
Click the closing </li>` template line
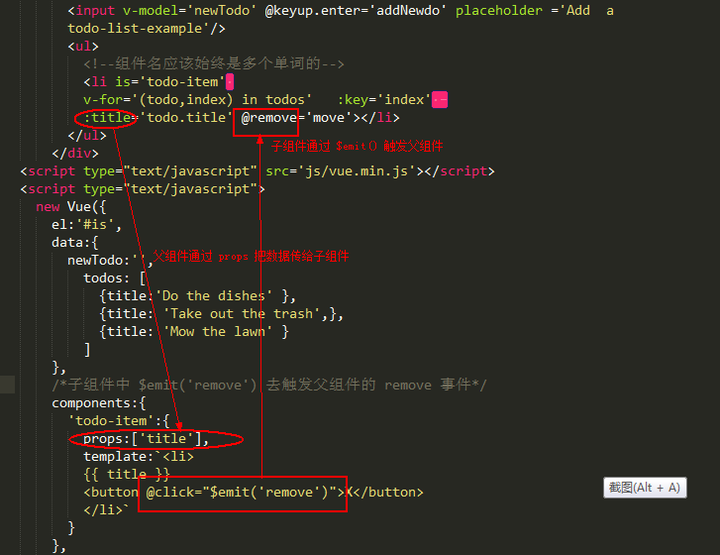[x=106, y=510]
